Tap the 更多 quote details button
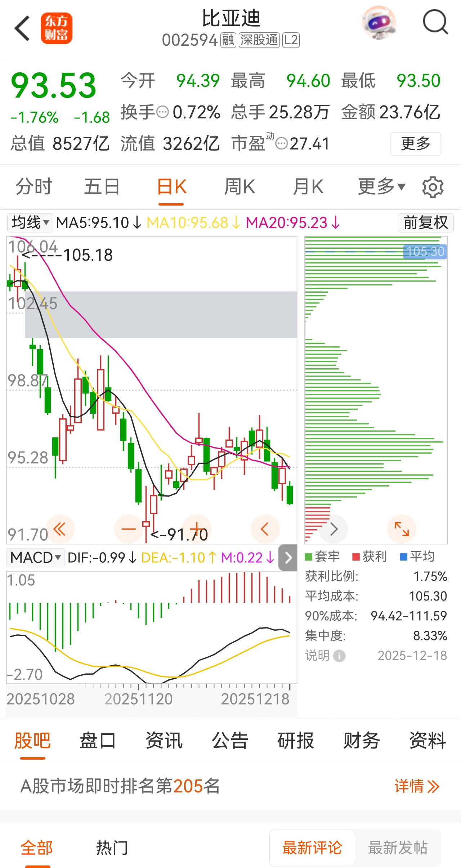 click(416, 144)
